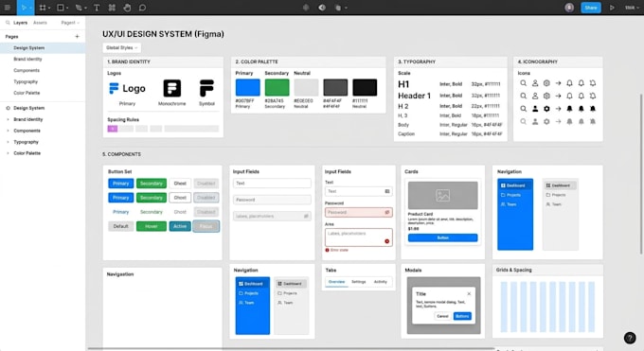644x351 pixels.
Task: Open the Resources components tool
Action: pyautogui.click(x=112, y=8)
